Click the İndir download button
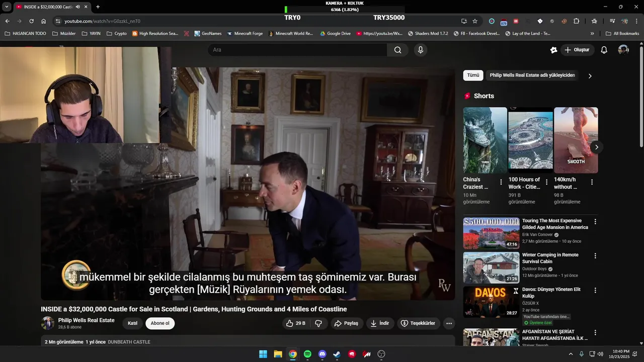Viewport: 644px width, 362px height. [x=380, y=323]
